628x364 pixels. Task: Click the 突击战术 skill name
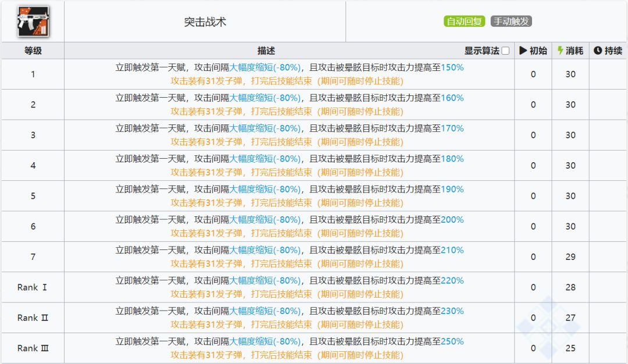(205, 22)
